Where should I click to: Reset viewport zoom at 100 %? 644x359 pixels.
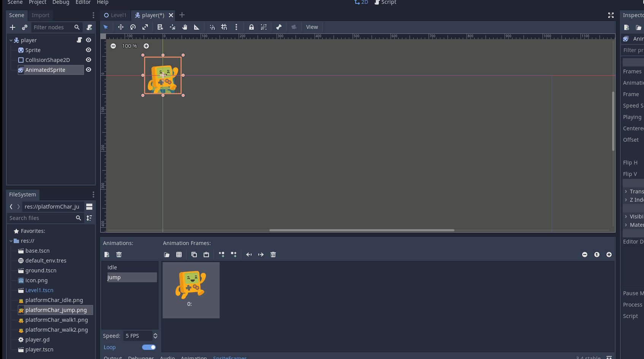pyautogui.click(x=130, y=46)
